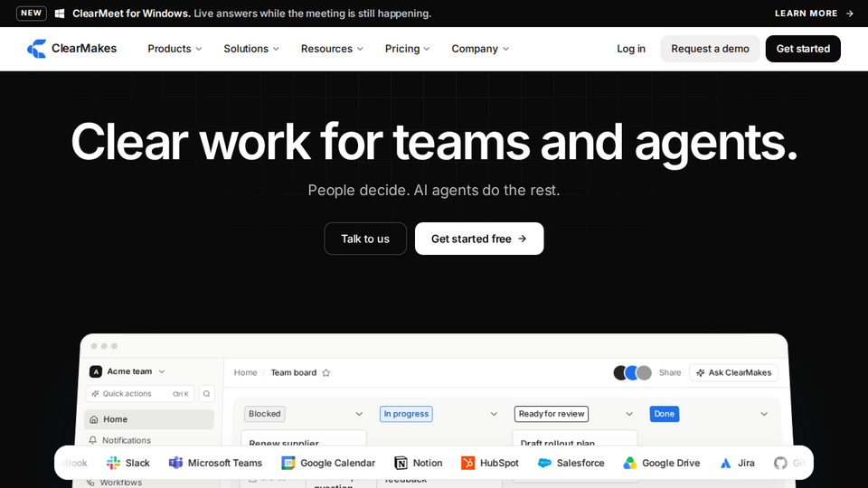Expand the Done column chevron
This screenshot has height=488, width=868.
(764, 414)
